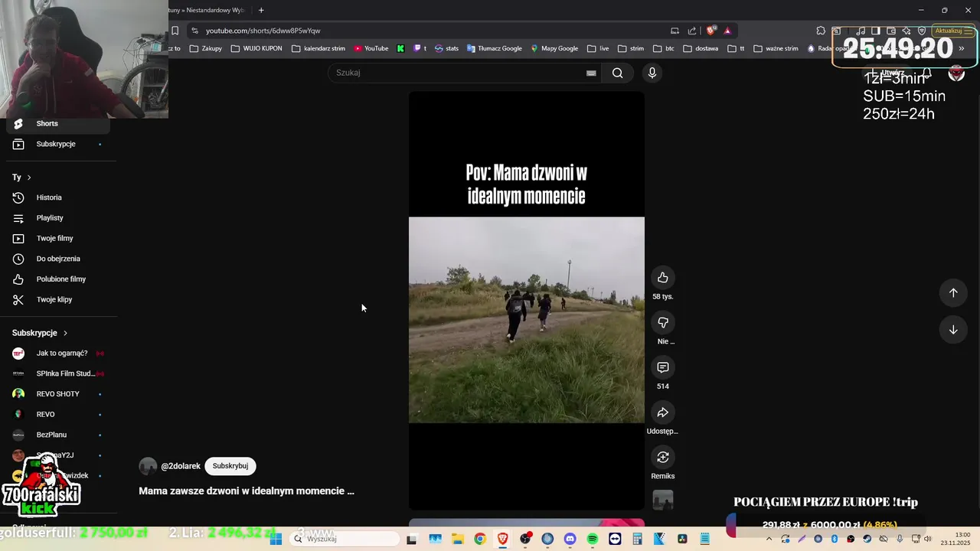The width and height of the screenshot is (980, 551).
Task: Go to next short with down arrow
Action: pos(953,330)
